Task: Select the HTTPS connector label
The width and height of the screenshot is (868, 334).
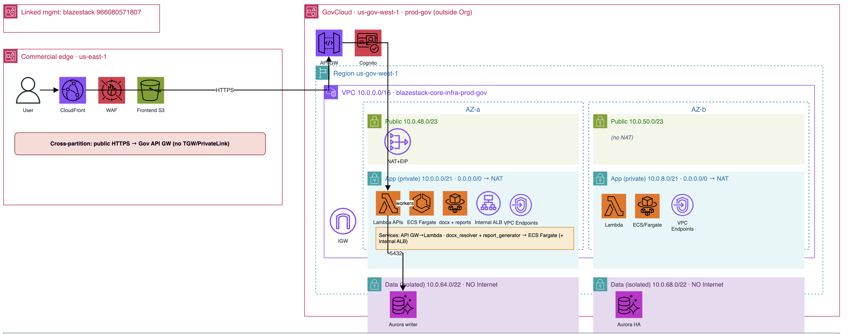Action: [225, 90]
